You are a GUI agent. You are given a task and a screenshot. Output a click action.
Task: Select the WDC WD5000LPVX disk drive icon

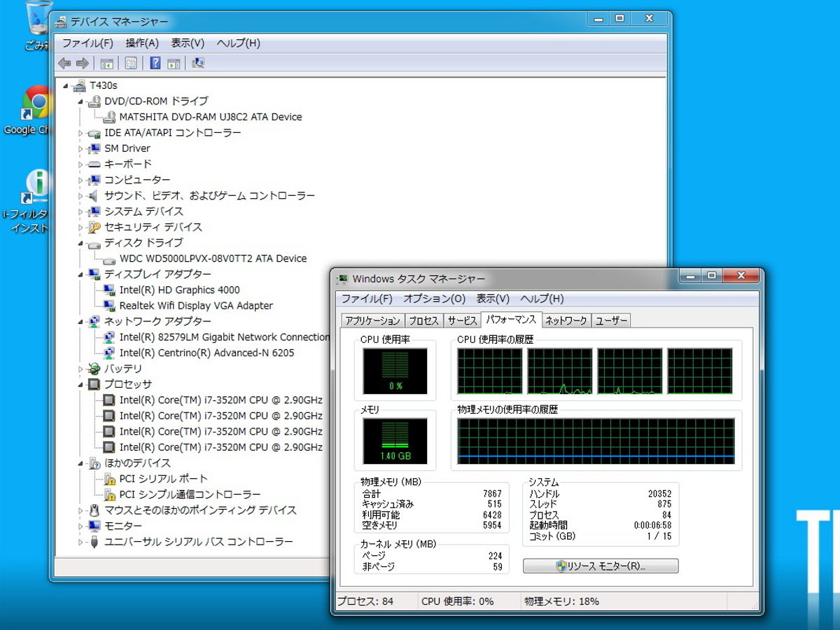pos(109,259)
